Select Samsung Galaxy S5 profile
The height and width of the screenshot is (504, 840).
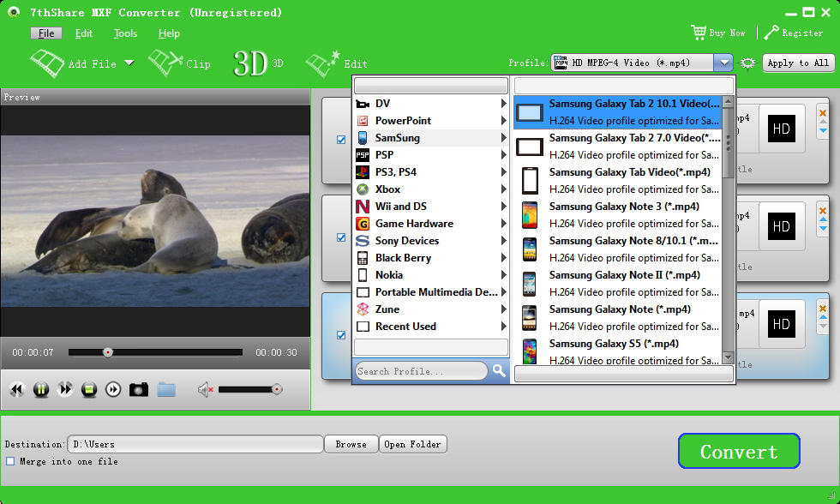tap(618, 351)
